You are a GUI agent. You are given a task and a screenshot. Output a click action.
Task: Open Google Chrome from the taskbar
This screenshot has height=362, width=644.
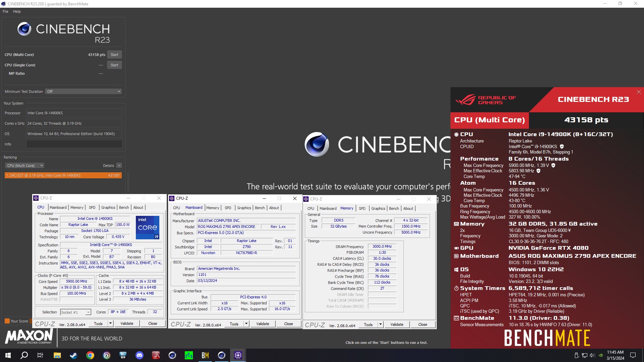(x=90, y=355)
